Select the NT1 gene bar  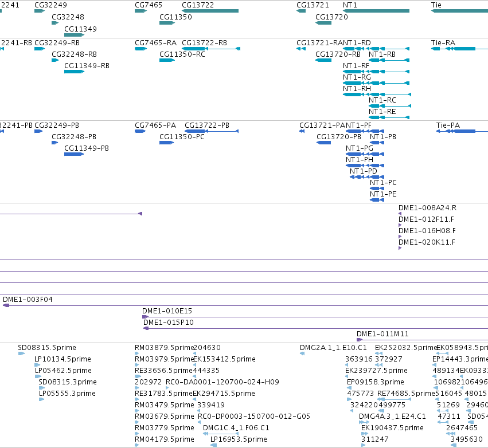(376, 11)
